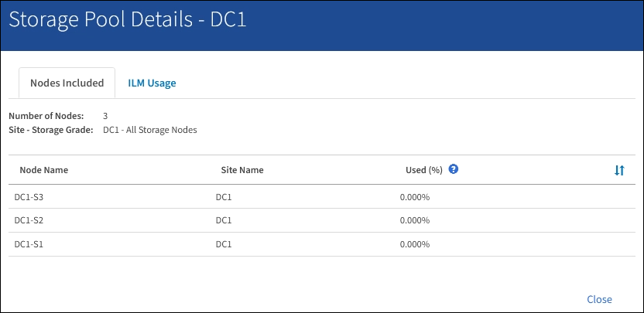The width and height of the screenshot is (644, 313).
Task: Click the Site Name column header
Action: [242, 170]
